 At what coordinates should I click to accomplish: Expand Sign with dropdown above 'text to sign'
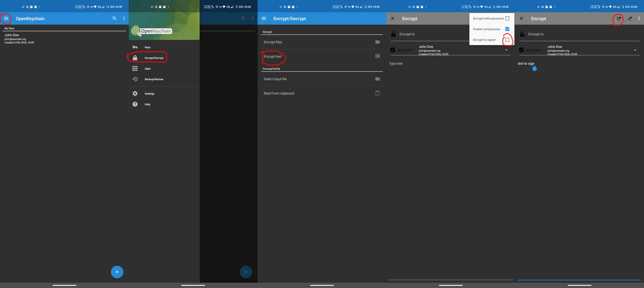(x=635, y=50)
